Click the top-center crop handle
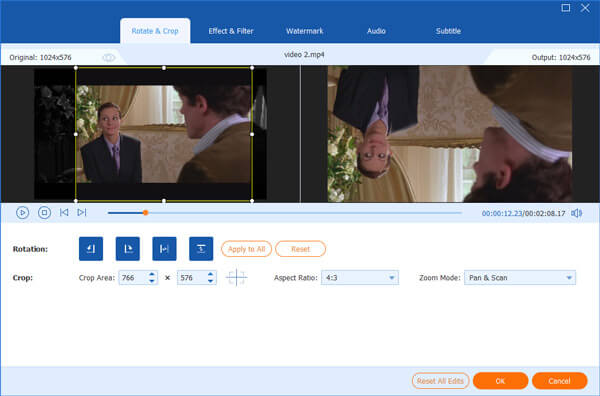Image resolution: width=600 pixels, height=396 pixels. 164,68
